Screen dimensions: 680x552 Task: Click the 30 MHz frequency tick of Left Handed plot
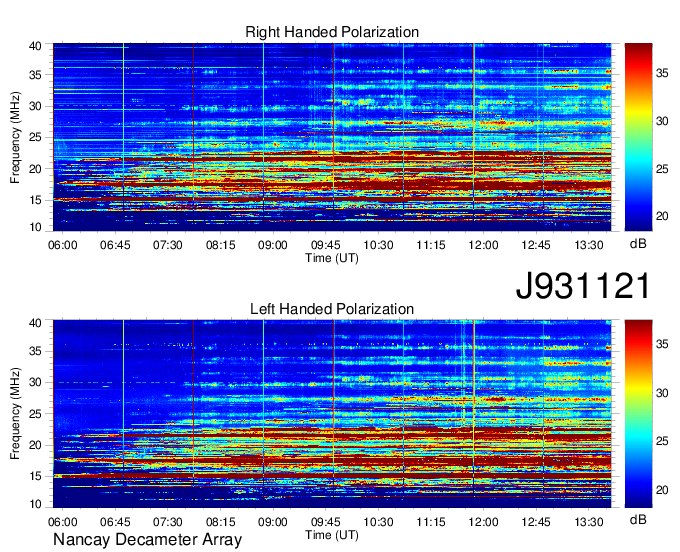coord(35,382)
